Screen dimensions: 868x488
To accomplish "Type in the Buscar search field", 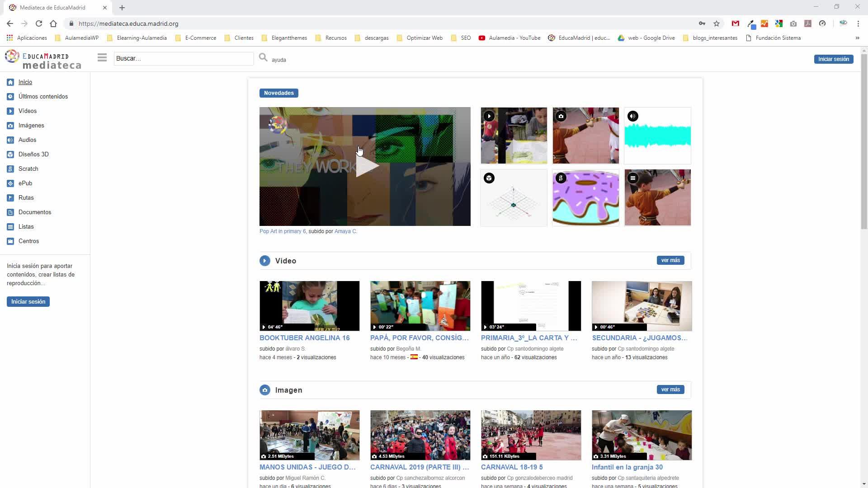I will [x=183, y=58].
